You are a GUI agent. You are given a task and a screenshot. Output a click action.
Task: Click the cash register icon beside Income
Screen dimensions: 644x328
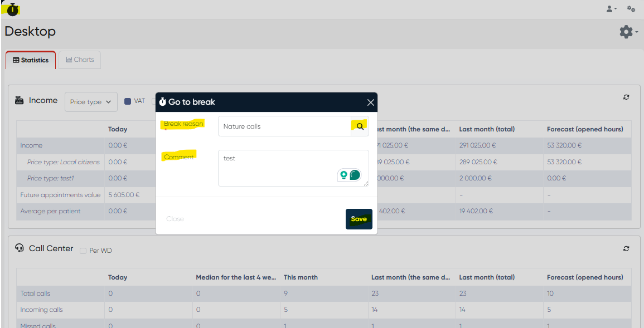click(x=20, y=100)
